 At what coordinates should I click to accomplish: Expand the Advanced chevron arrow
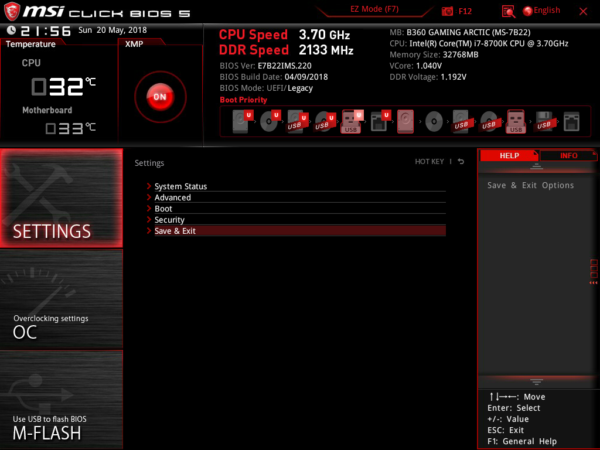pyautogui.click(x=149, y=197)
